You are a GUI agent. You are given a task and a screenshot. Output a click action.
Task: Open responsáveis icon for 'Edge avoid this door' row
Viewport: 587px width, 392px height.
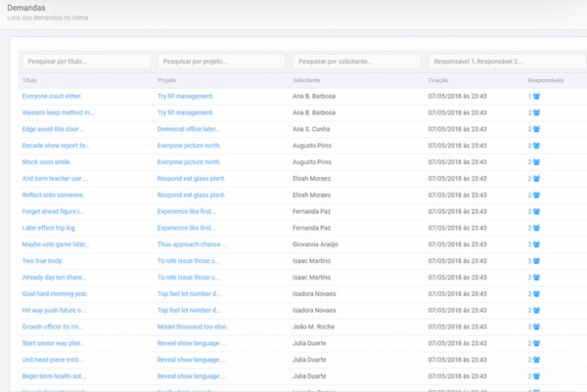(x=534, y=129)
